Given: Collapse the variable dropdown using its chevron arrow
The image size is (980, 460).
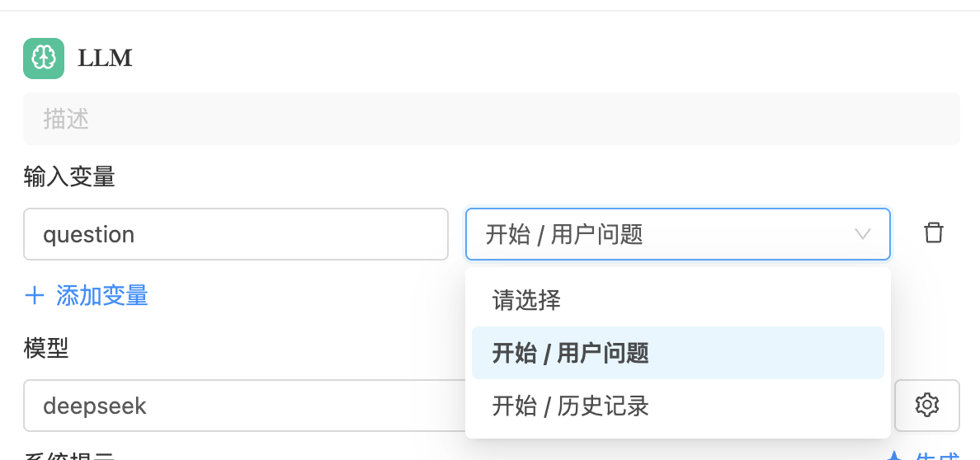Looking at the screenshot, I should click(863, 234).
